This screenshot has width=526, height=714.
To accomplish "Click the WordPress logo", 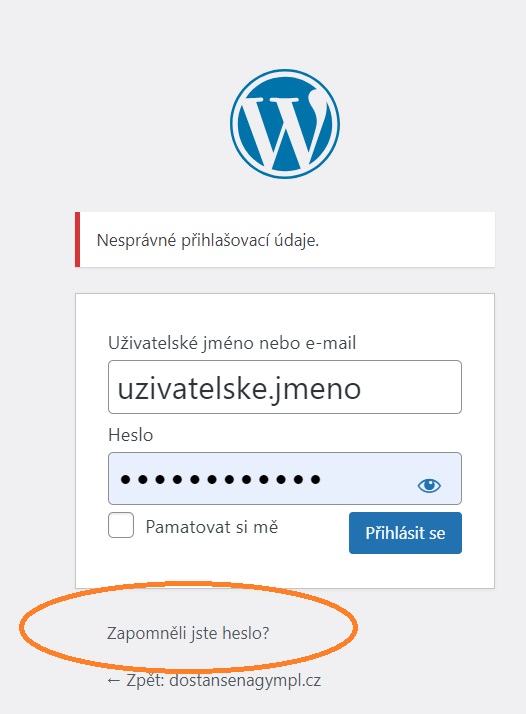I will point(285,123).
